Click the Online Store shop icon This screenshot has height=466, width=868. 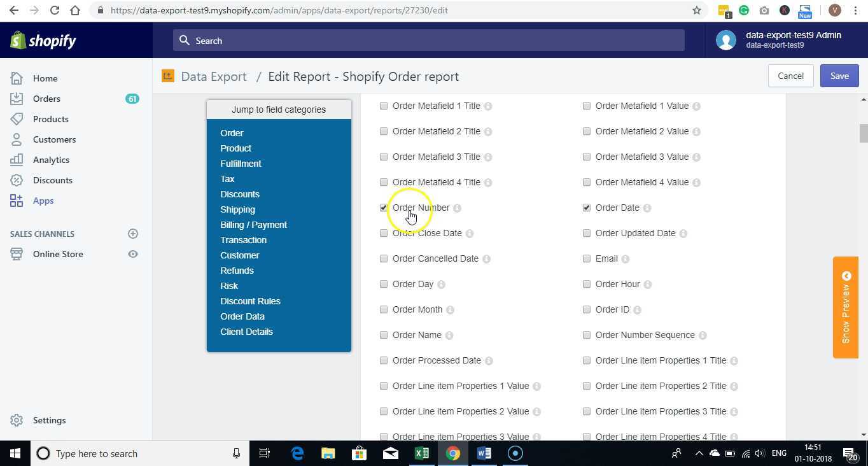pyautogui.click(x=17, y=254)
